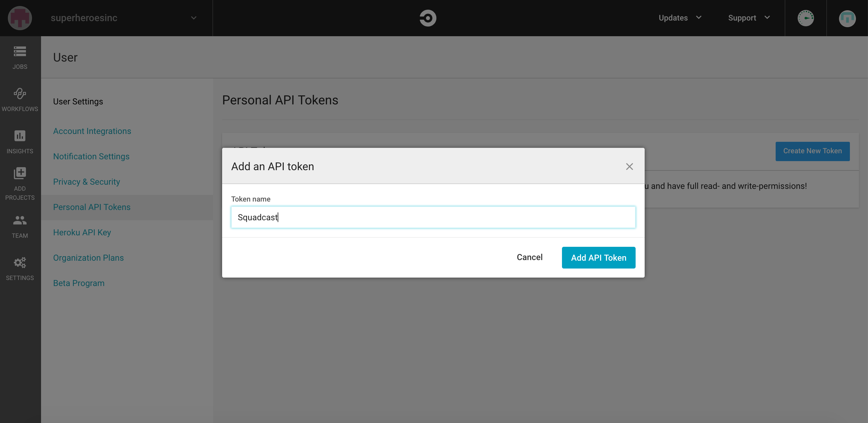Image resolution: width=868 pixels, height=423 pixels.
Task: Expand the Support dropdown
Action: [749, 18]
